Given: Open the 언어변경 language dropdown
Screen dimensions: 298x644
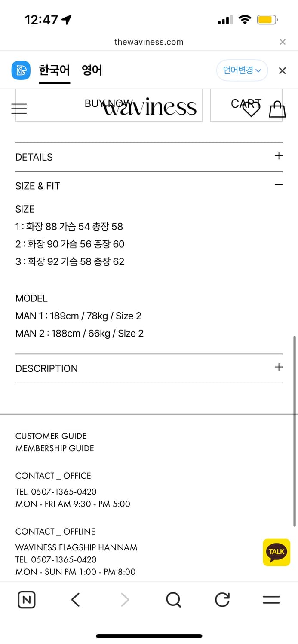Looking at the screenshot, I should coord(242,70).
